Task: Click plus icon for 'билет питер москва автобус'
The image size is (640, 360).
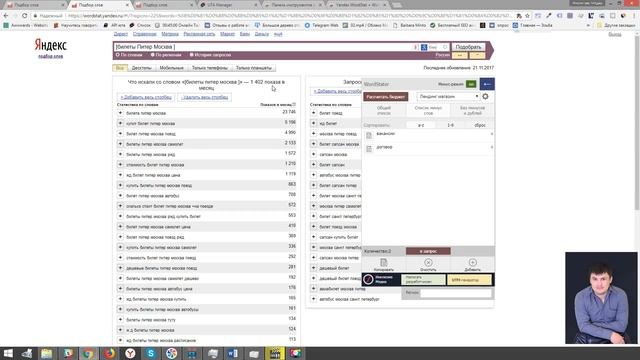Action: (x=120, y=196)
